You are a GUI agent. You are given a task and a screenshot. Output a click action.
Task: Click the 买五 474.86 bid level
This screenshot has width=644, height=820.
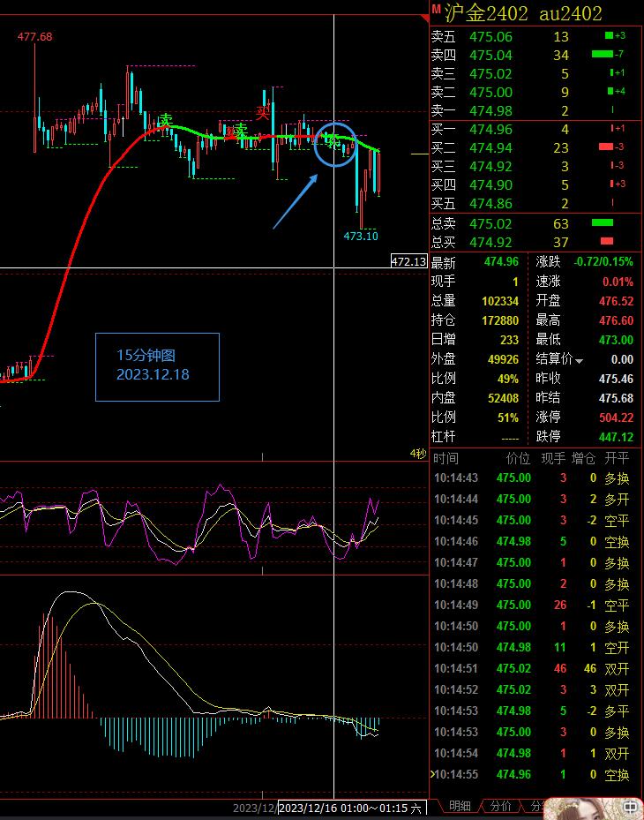tap(535, 203)
